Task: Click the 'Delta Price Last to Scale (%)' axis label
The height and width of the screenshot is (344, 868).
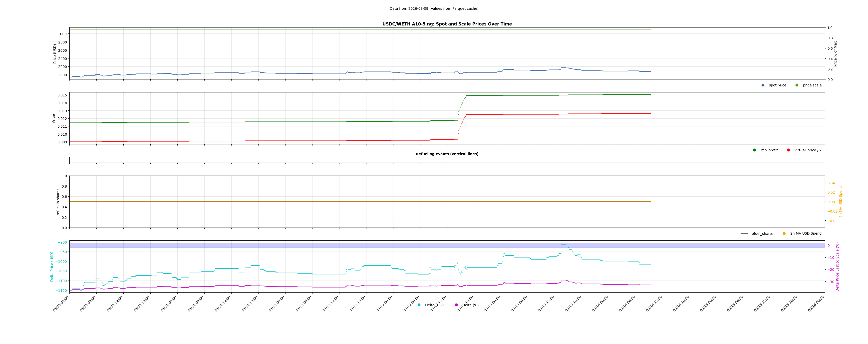Action: click(x=837, y=267)
